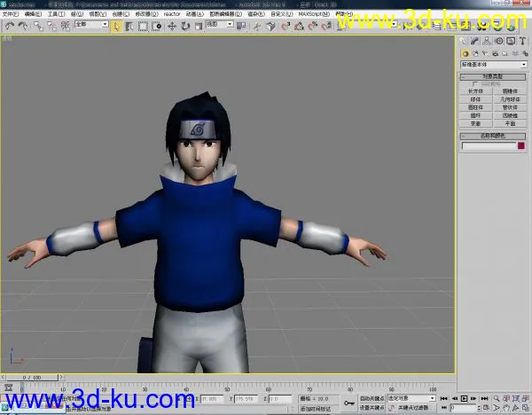Click the Play animation button
The width and height of the screenshot is (532, 415).
[x=464, y=398]
